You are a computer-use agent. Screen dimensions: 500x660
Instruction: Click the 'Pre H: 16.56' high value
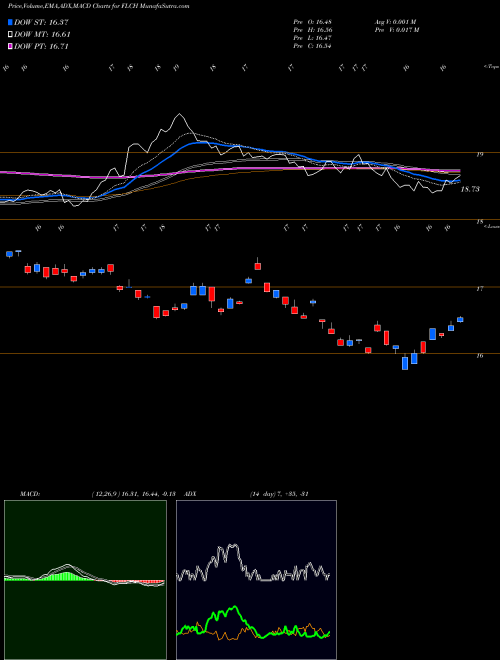tap(314, 30)
